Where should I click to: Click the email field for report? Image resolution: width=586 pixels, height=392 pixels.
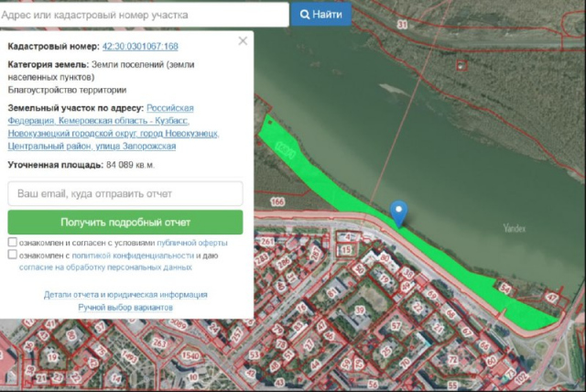pyautogui.click(x=125, y=193)
